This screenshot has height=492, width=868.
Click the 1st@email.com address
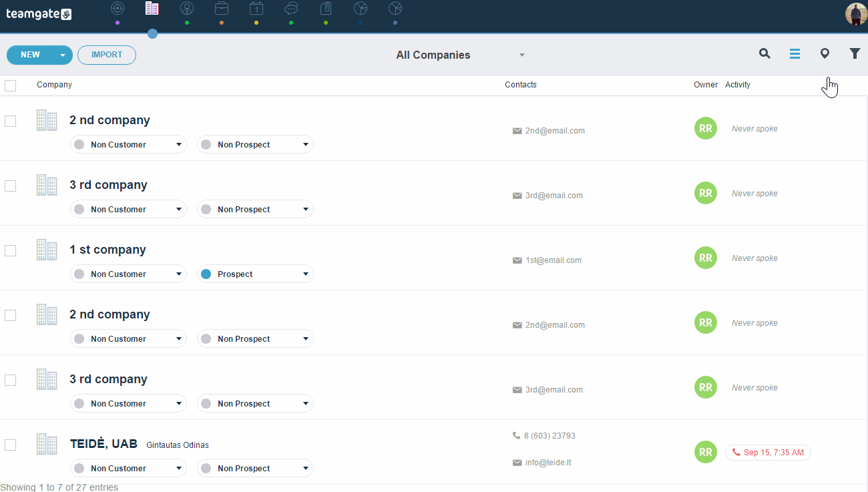(554, 260)
